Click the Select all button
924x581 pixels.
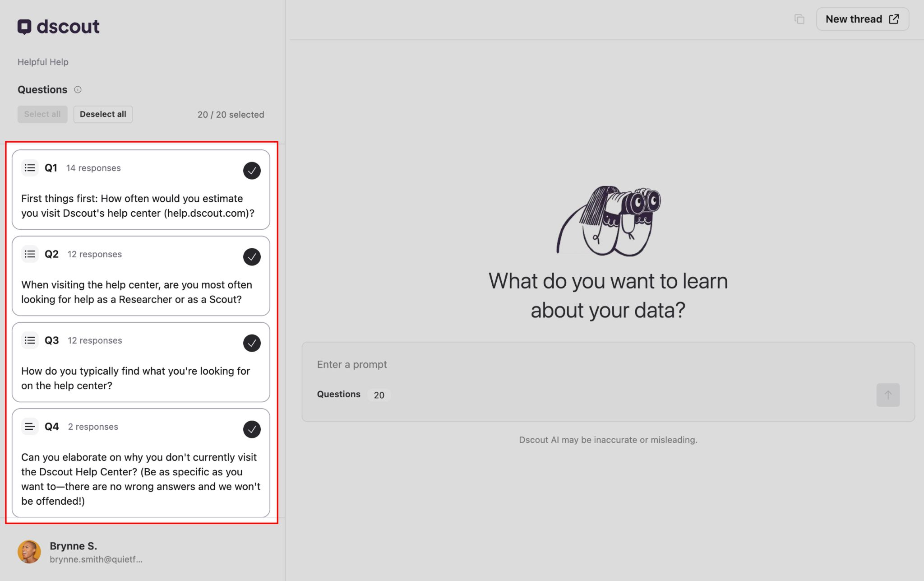[42, 114]
